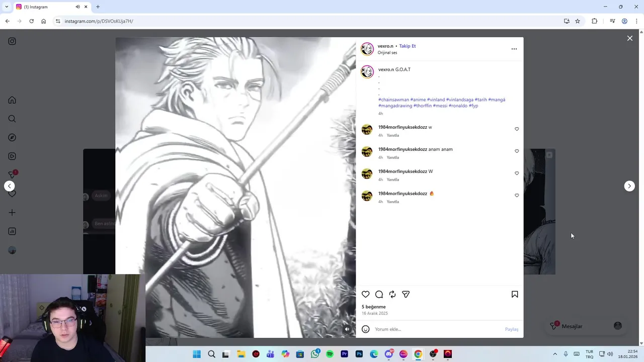Go to the next post arrow

pos(629,186)
